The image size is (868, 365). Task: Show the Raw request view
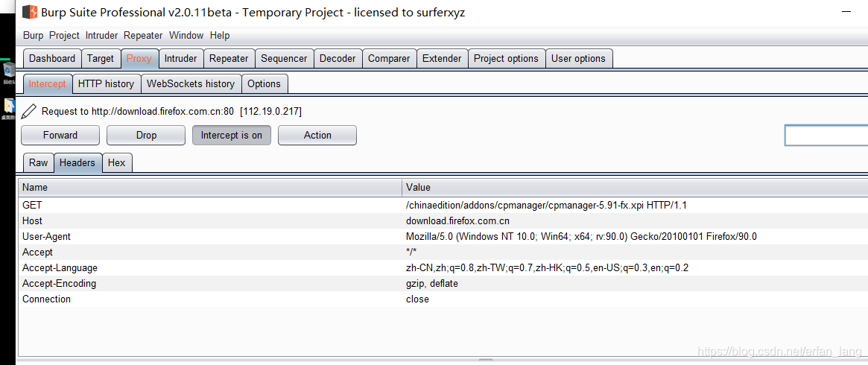coord(38,162)
